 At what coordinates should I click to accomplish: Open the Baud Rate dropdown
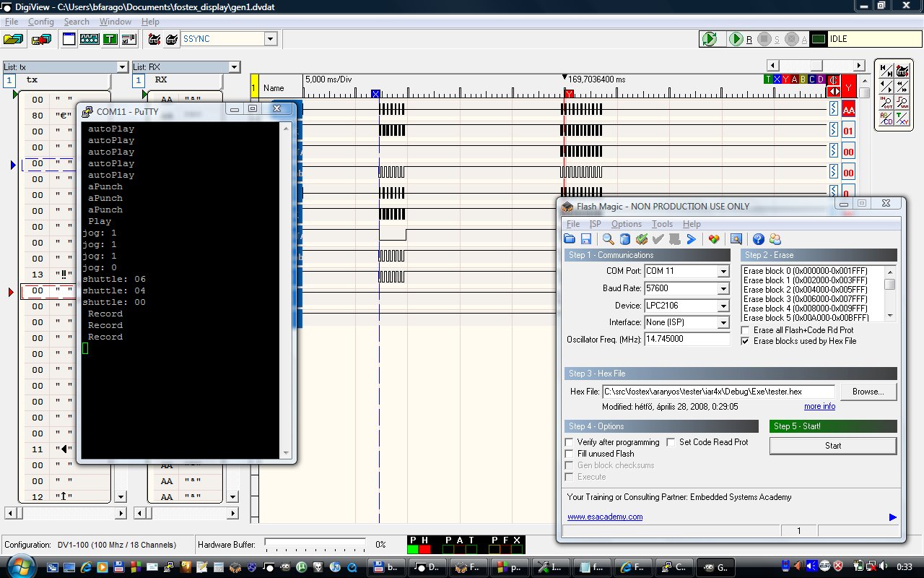[x=723, y=288]
